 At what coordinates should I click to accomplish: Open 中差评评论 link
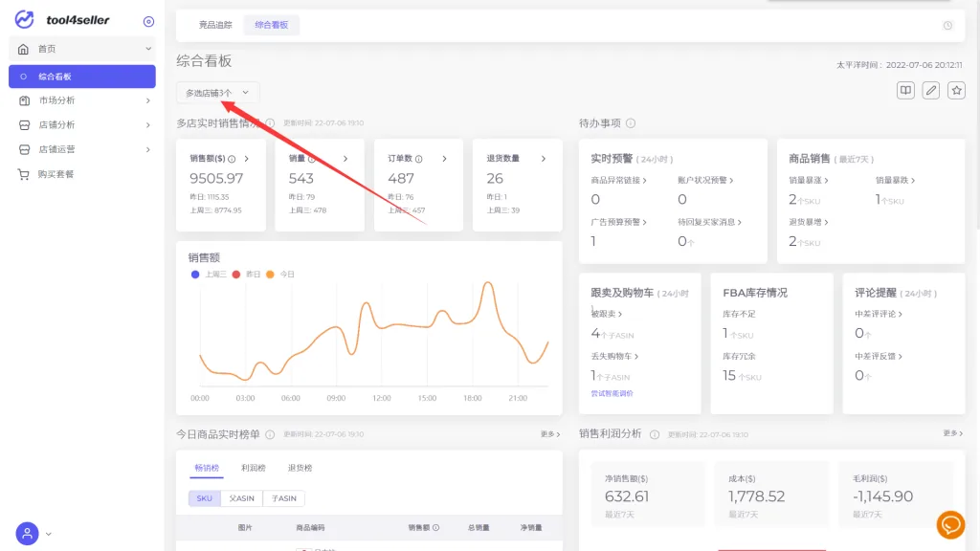click(x=879, y=314)
